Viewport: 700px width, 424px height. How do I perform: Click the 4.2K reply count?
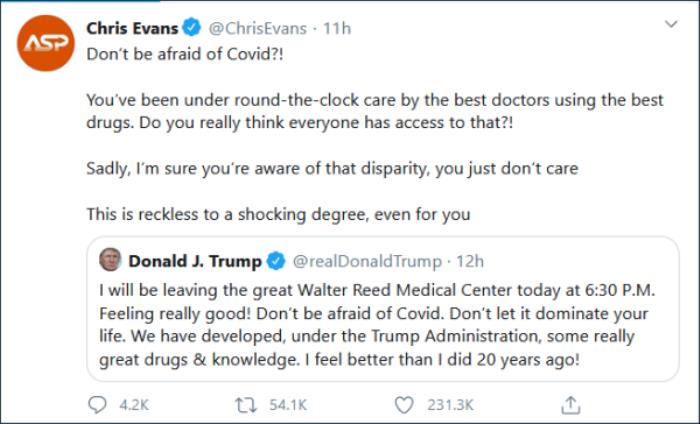tap(133, 405)
